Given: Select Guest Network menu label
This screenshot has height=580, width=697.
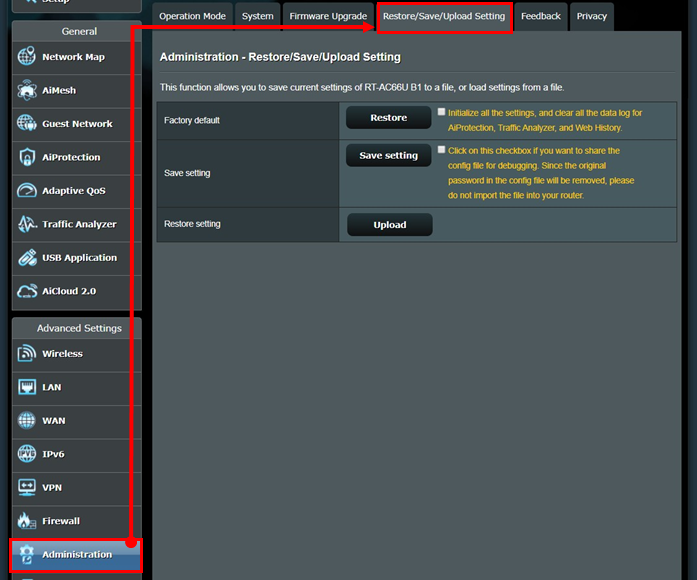Looking at the screenshot, I should 77,124.
